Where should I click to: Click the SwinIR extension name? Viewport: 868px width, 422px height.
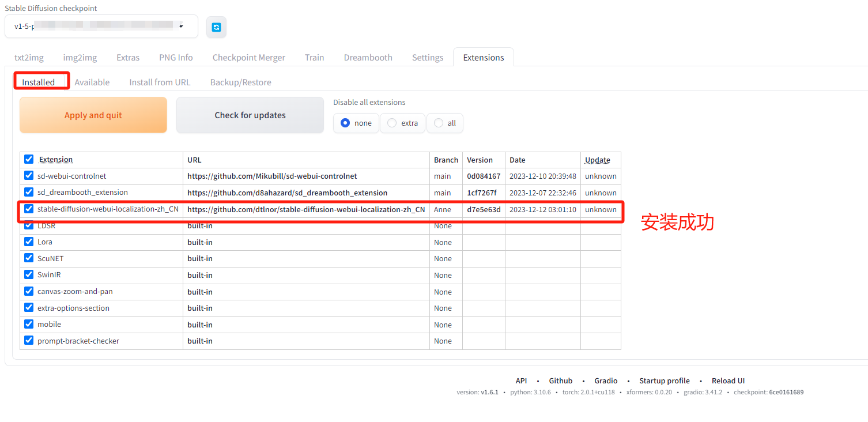click(x=49, y=275)
